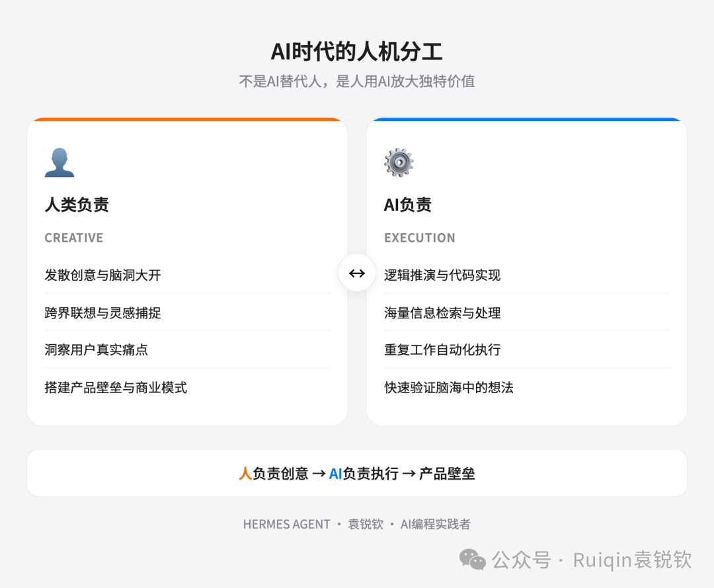Open the HERMES AGENT footer link
This screenshot has height=588, width=714.
coord(287,524)
